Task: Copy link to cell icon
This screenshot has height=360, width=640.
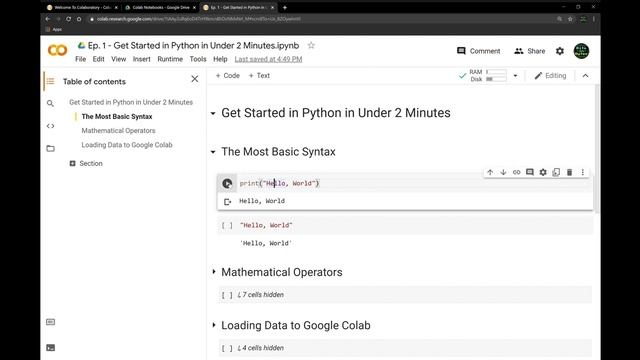Action: (516, 172)
